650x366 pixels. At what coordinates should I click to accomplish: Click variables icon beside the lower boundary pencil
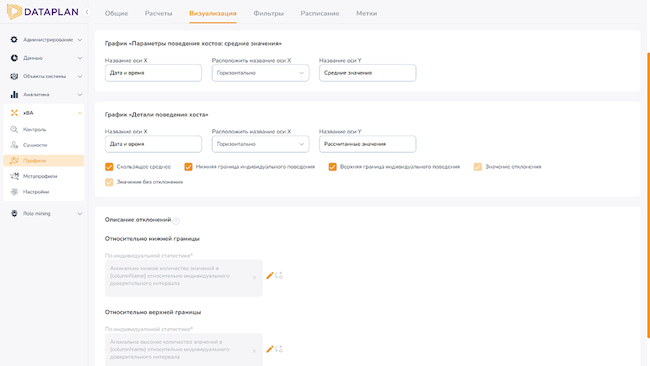[x=279, y=276]
